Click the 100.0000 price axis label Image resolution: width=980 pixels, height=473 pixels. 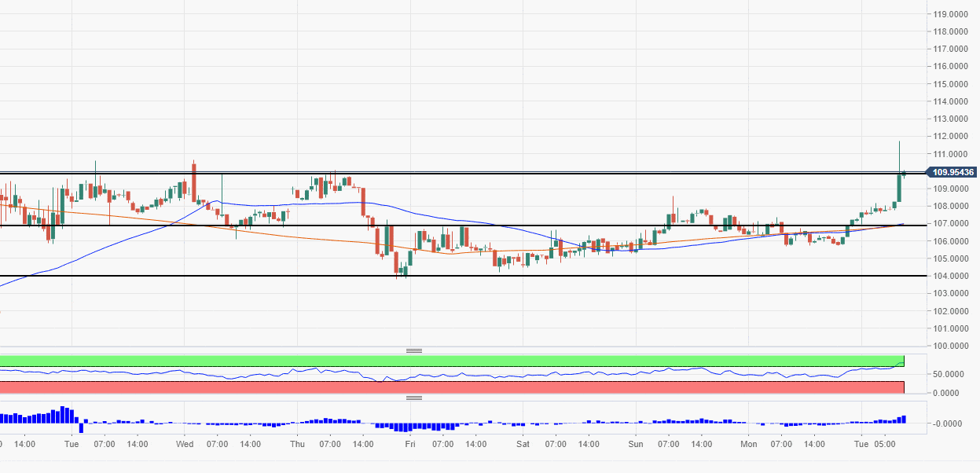pos(949,346)
